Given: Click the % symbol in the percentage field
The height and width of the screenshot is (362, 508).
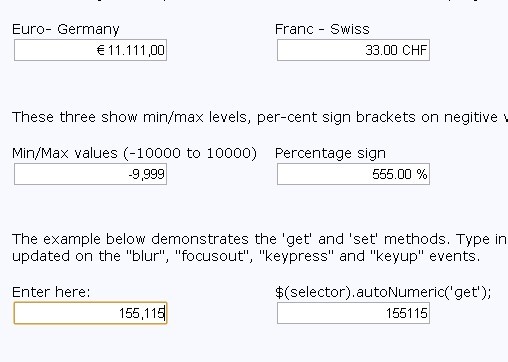Looking at the screenshot, I should pos(422,174).
